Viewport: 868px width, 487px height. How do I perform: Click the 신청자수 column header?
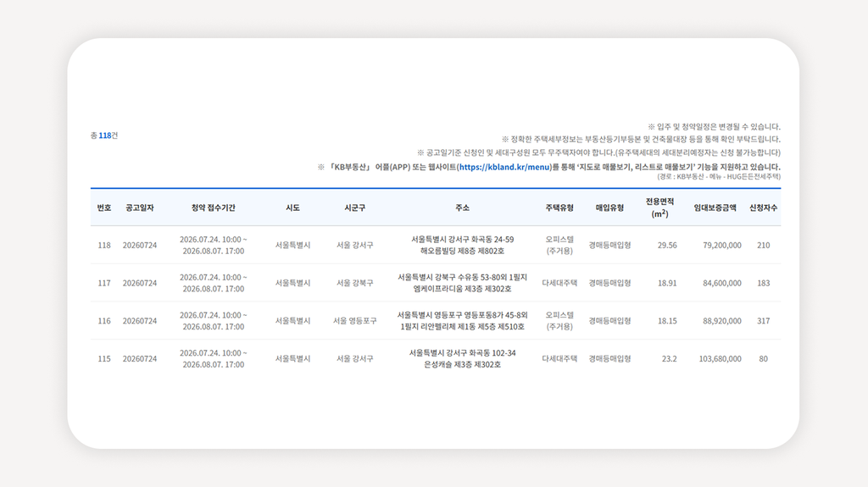point(764,208)
